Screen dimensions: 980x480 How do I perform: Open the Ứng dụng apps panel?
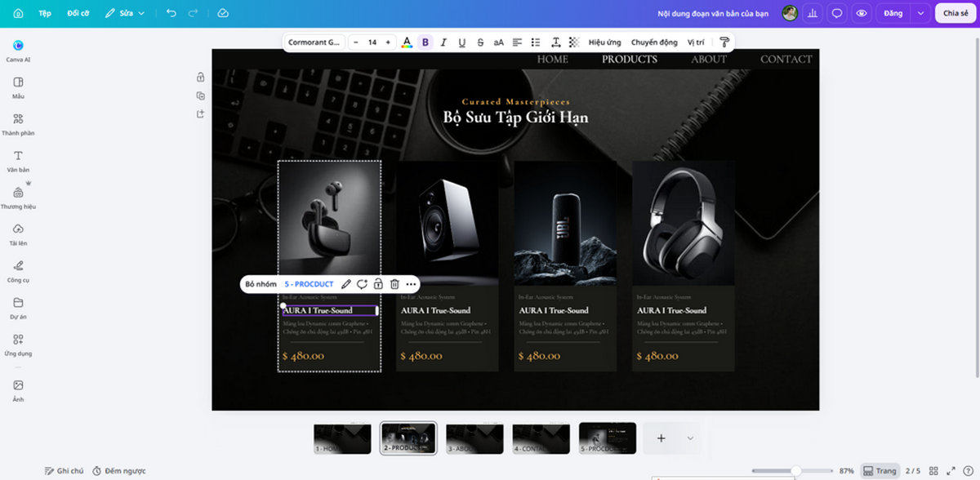pyautogui.click(x=18, y=344)
